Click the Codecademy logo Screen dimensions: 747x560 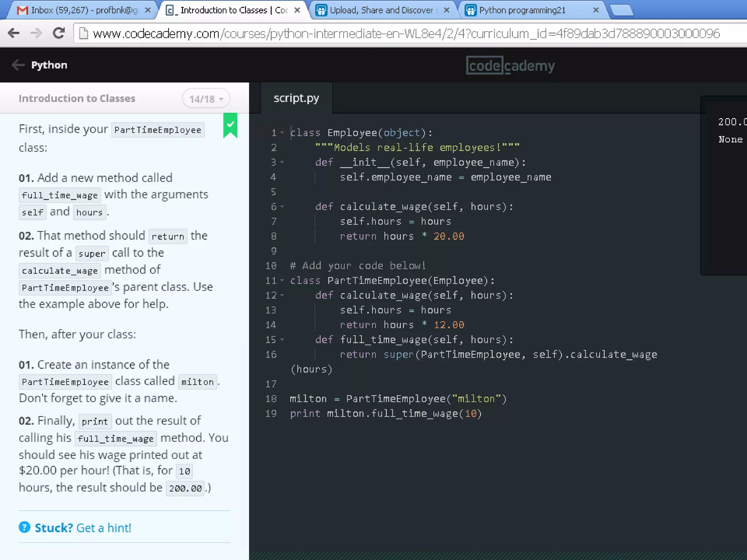coord(510,66)
